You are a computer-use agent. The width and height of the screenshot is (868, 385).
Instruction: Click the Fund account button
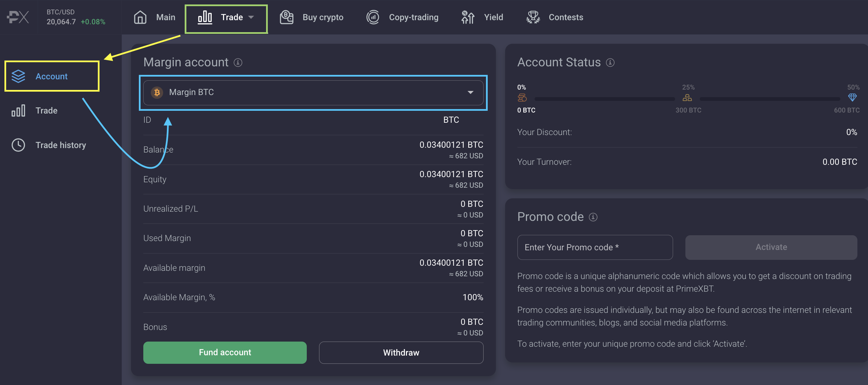tap(225, 353)
